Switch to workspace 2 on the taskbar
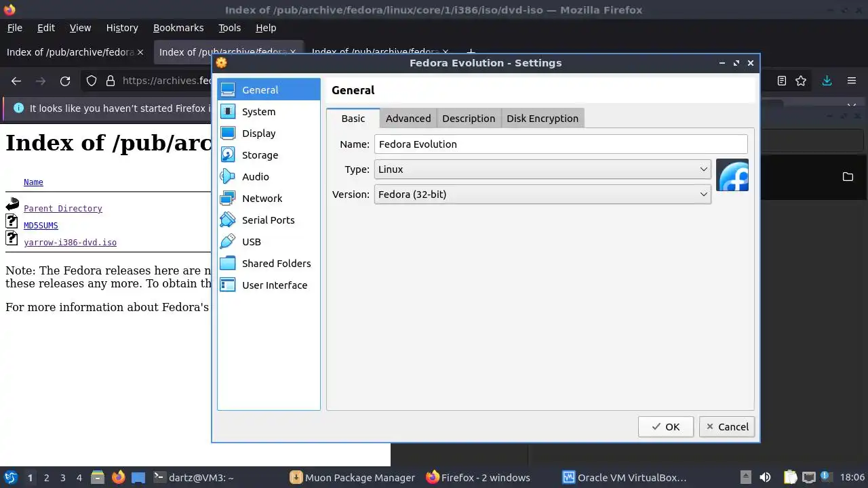868x488 pixels. [46, 478]
